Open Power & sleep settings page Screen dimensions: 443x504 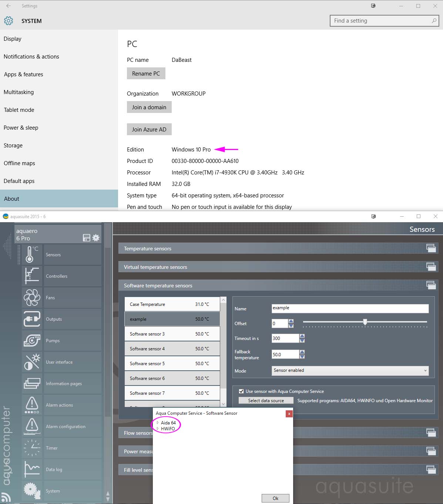point(21,128)
